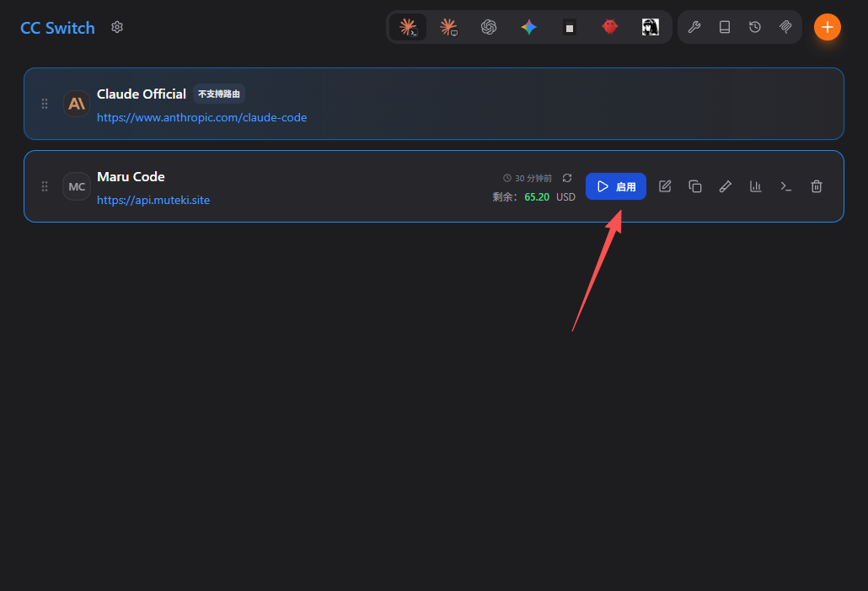
Task: Enable the Maru Code provider (启用)
Action: click(616, 186)
